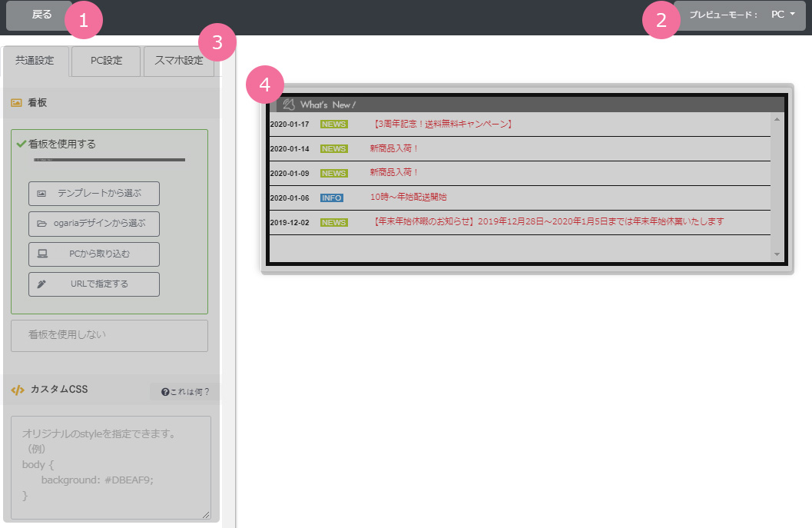Click the news list scroll down arrow
Viewport: 812px width, 528px height.
pos(777,254)
